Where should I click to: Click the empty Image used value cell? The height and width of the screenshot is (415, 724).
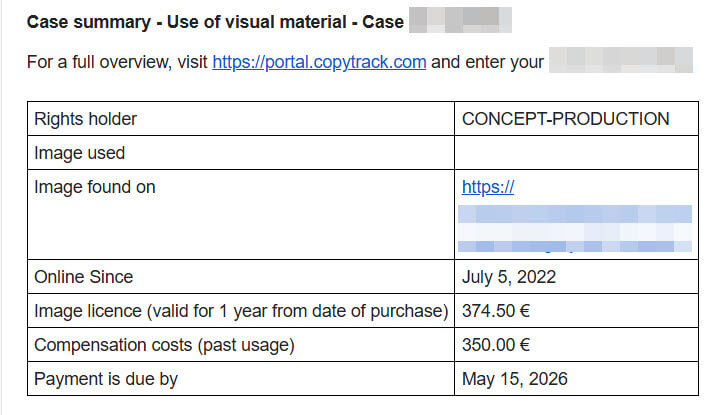point(576,153)
